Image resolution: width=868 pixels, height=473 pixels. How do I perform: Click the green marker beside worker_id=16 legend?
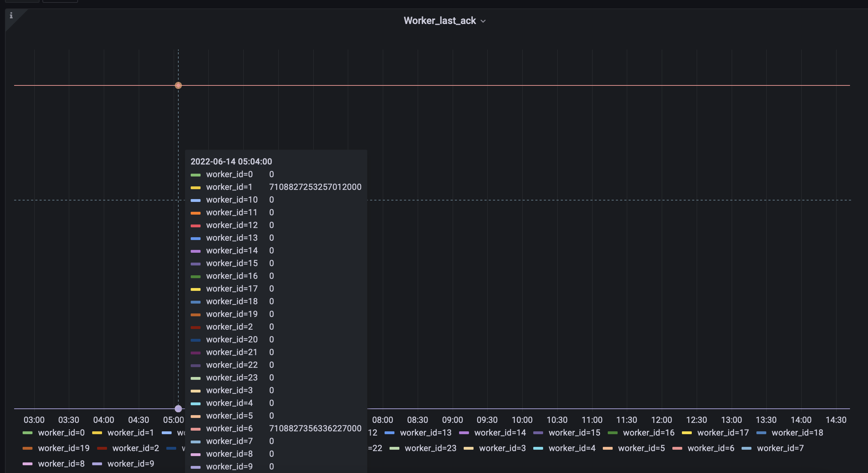tap(613, 432)
